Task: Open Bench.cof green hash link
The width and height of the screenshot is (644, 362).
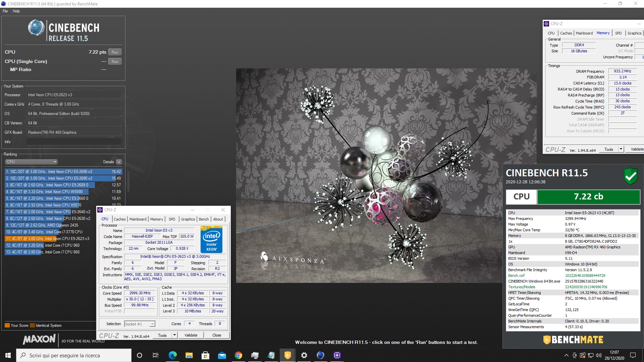Action: tap(585, 276)
